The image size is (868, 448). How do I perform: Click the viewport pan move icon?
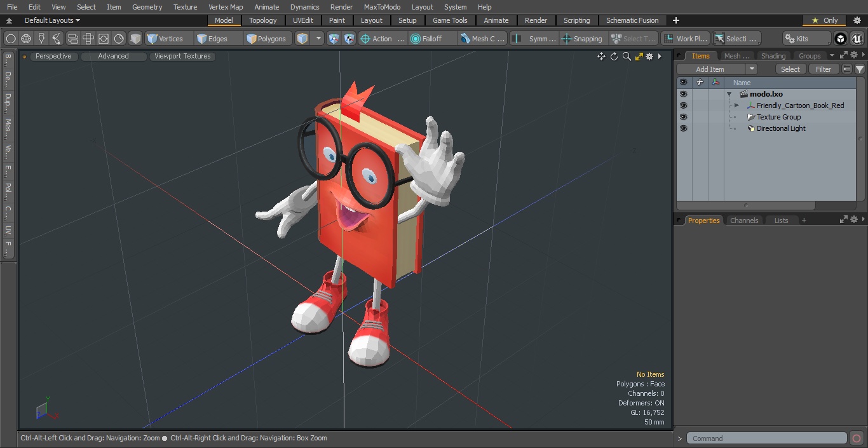click(x=601, y=57)
